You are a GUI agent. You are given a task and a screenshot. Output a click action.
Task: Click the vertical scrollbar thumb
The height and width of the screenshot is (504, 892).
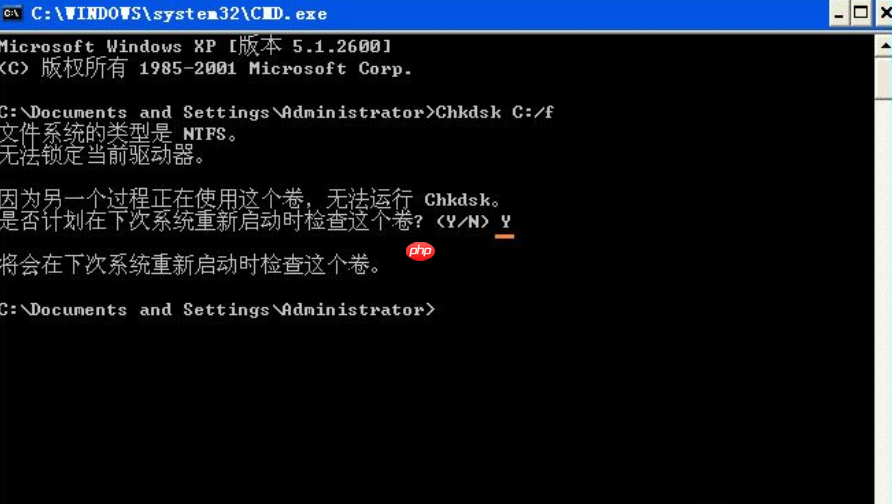click(x=883, y=78)
